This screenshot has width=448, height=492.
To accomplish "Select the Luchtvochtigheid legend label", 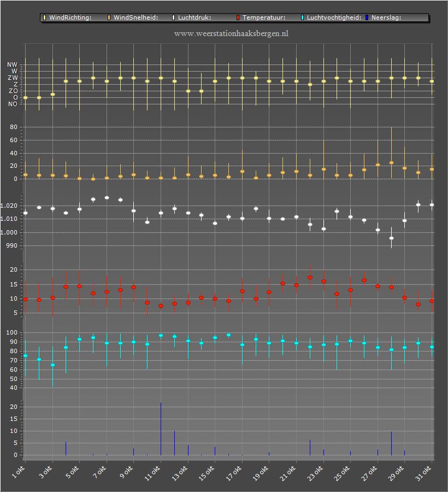I will pyautogui.click(x=334, y=17).
